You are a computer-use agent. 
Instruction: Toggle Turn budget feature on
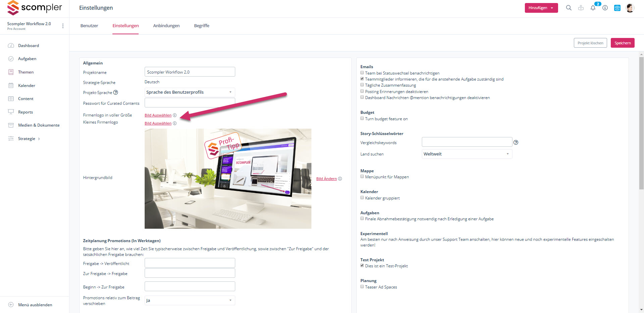tap(362, 119)
